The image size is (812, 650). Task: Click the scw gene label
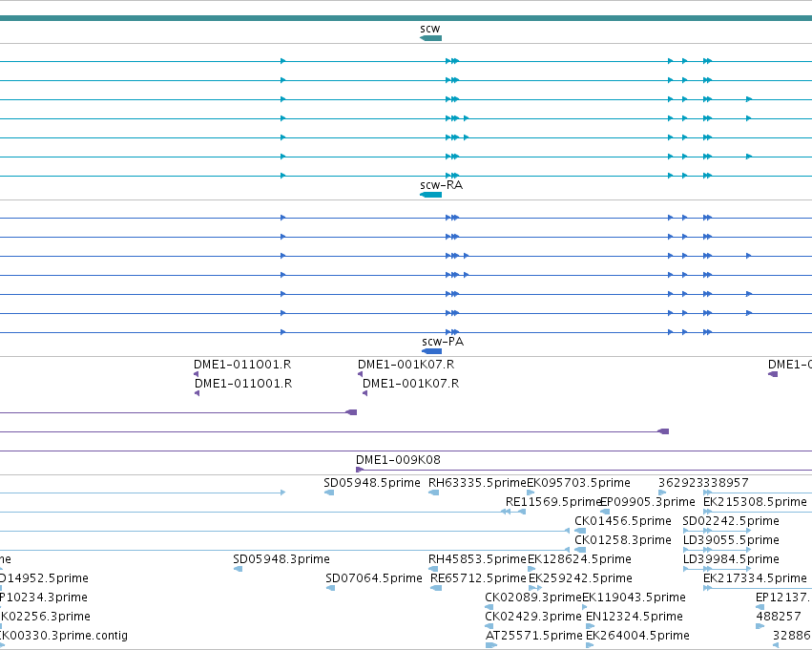click(x=429, y=29)
